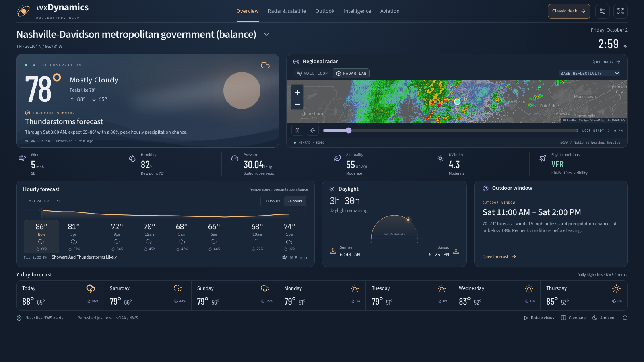The image size is (644, 362).
Task: Switch radar to Radar Lab mode
Action: click(x=351, y=74)
